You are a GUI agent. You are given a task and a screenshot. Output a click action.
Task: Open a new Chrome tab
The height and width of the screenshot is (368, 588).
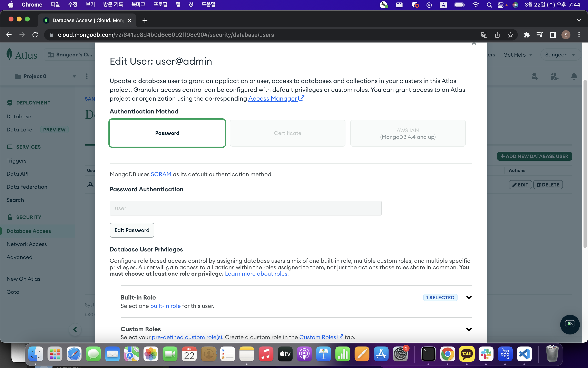145,20
